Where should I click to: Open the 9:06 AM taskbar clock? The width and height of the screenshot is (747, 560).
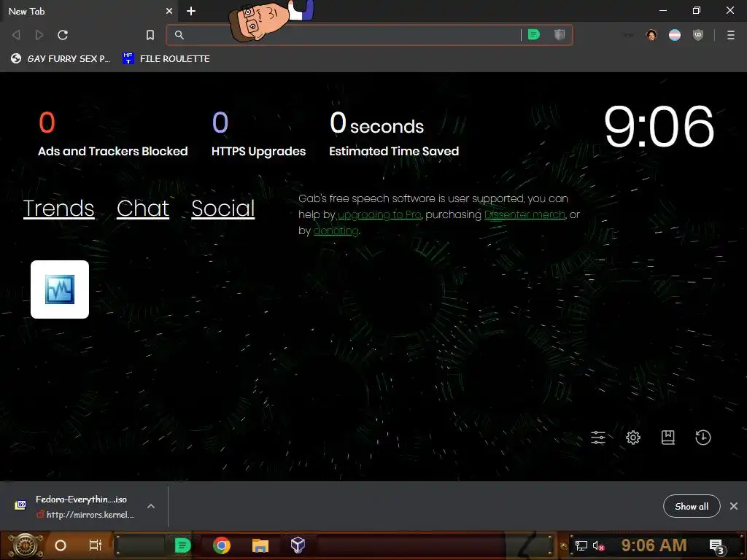point(654,545)
